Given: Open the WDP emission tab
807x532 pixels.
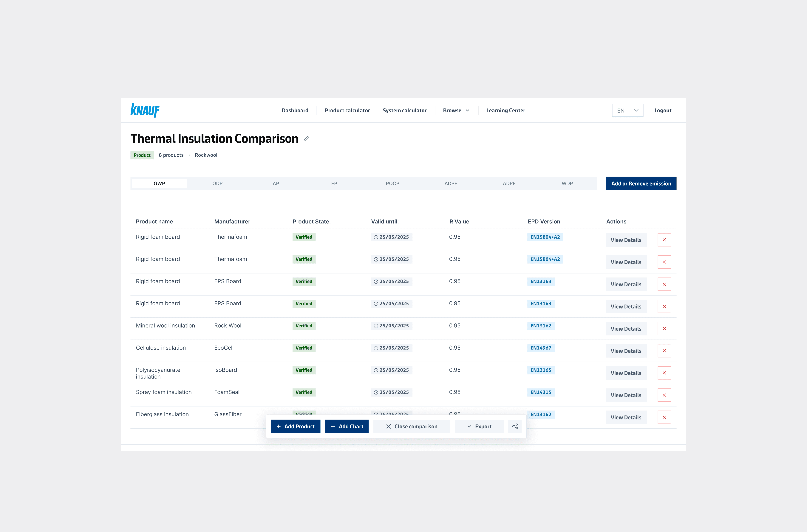Looking at the screenshot, I should tap(567, 183).
